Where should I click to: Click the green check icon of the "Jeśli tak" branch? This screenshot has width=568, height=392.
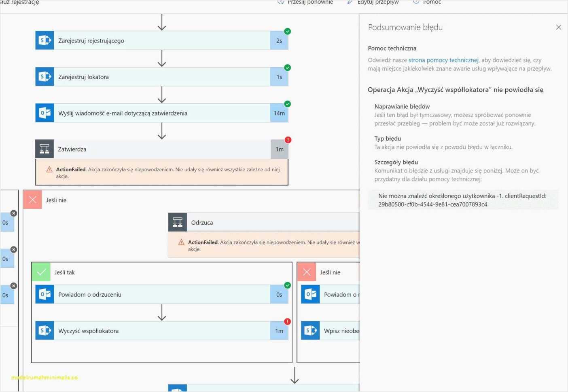tap(41, 272)
